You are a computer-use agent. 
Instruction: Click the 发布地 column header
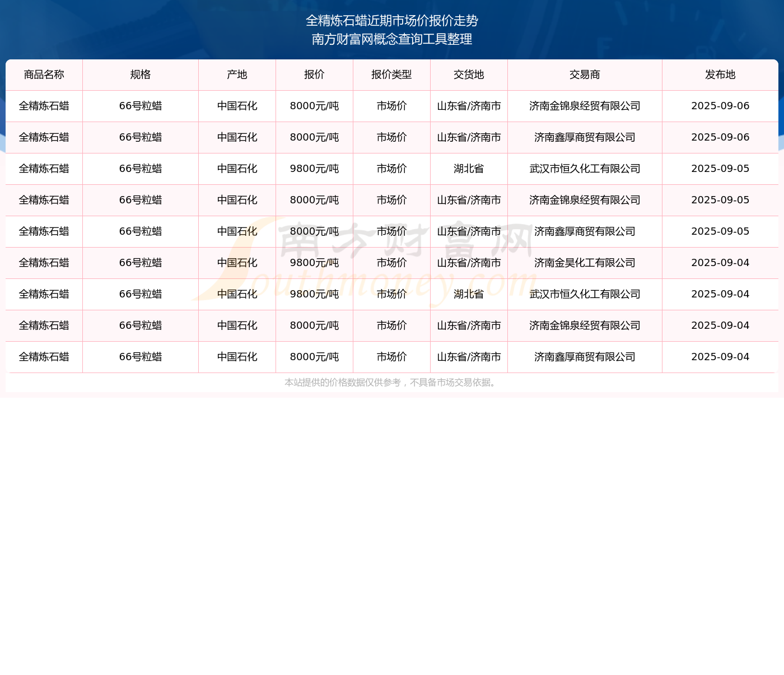coord(721,75)
